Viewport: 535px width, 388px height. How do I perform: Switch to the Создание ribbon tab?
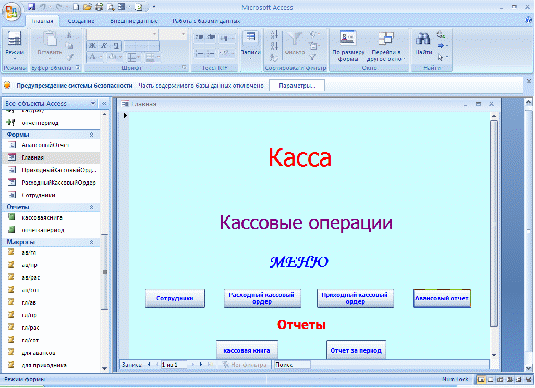tap(81, 21)
